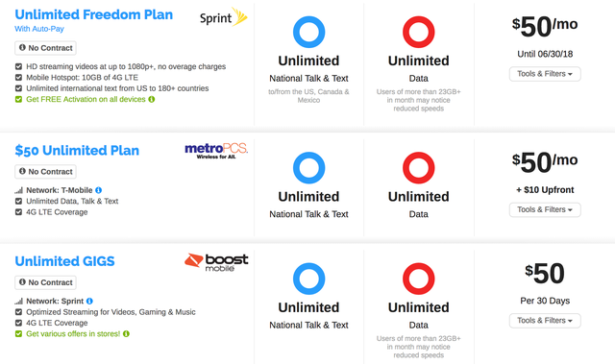Click the Sprint carrier logo
Viewport: 615px width, 364px height.
coord(224,17)
